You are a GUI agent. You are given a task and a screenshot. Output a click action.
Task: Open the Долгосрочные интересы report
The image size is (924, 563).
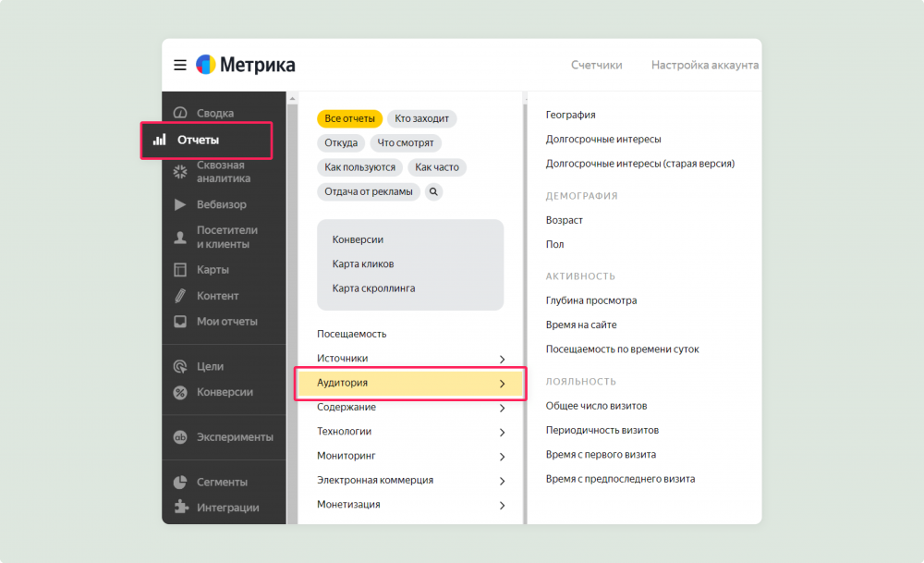coord(603,139)
